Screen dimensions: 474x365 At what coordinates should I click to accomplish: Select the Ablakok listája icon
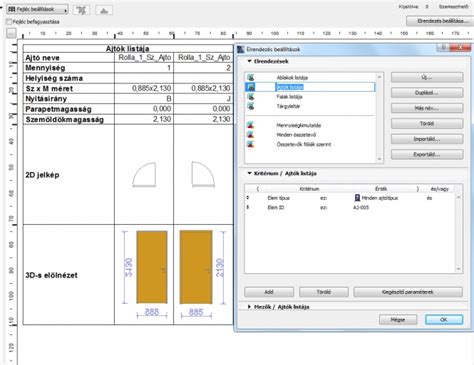point(251,78)
